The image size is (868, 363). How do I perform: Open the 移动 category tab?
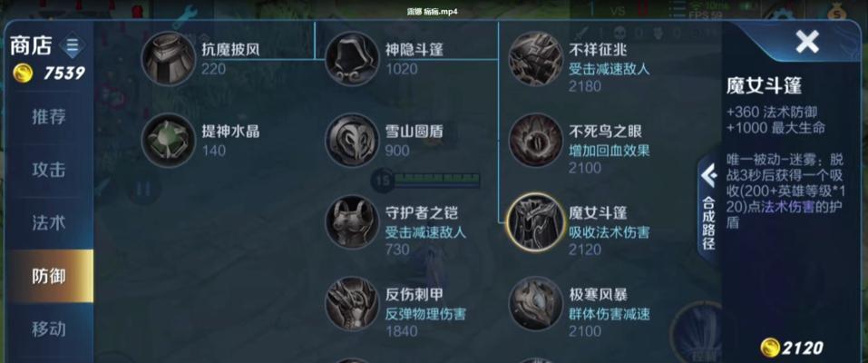(49, 329)
